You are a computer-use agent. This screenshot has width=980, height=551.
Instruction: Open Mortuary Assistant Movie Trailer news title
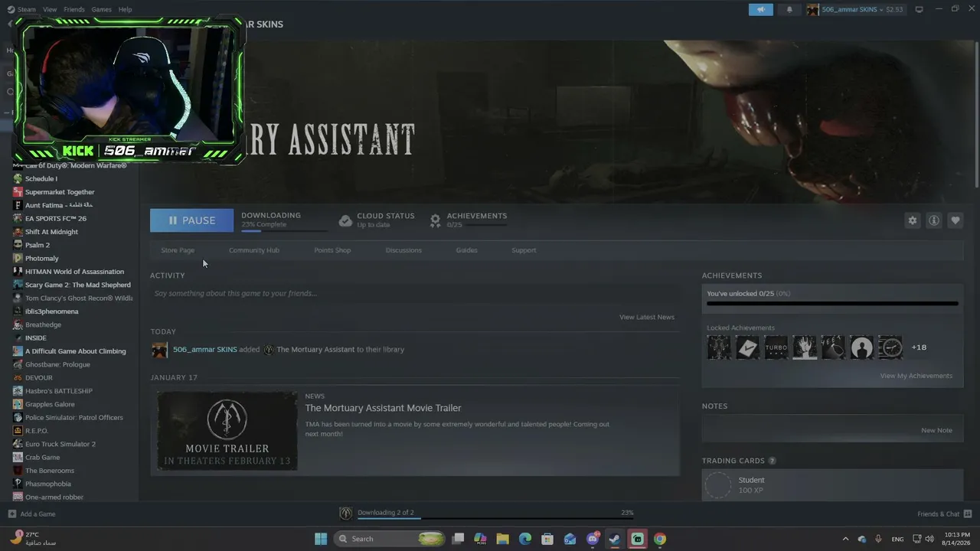coord(383,408)
